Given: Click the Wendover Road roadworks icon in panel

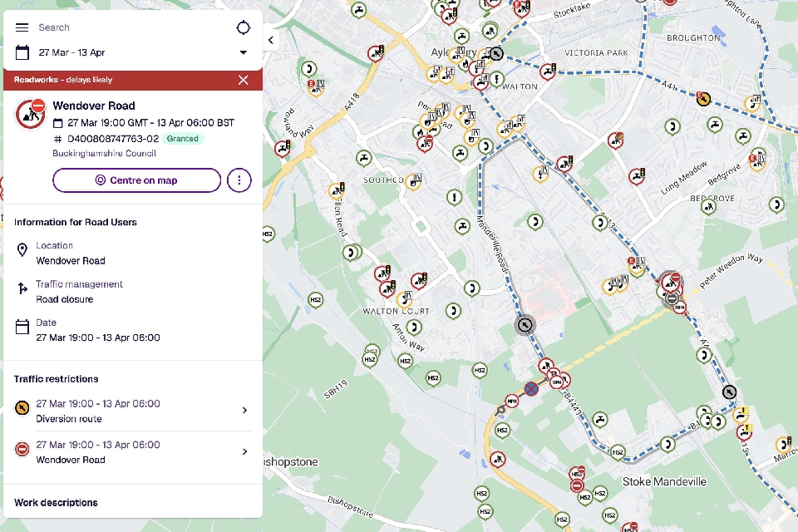Looking at the screenshot, I should coord(31,113).
